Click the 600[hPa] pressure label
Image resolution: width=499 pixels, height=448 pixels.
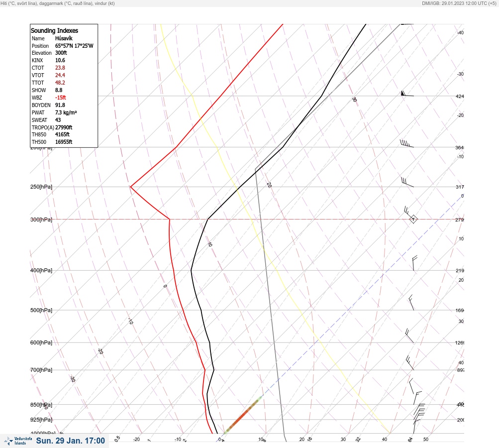click(41, 342)
